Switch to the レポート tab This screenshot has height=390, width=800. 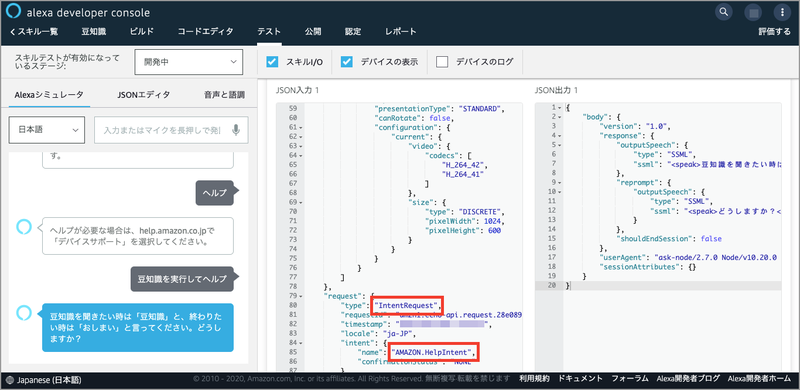pos(401,32)
